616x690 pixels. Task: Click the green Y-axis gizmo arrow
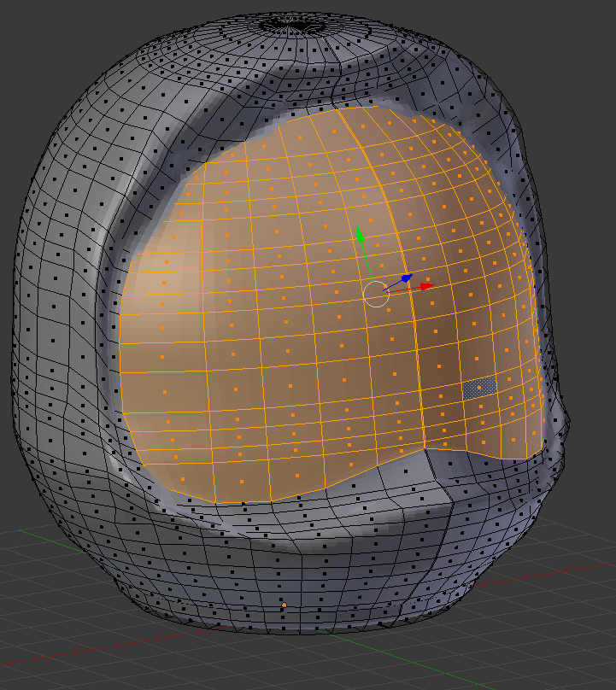pos(361,236)
